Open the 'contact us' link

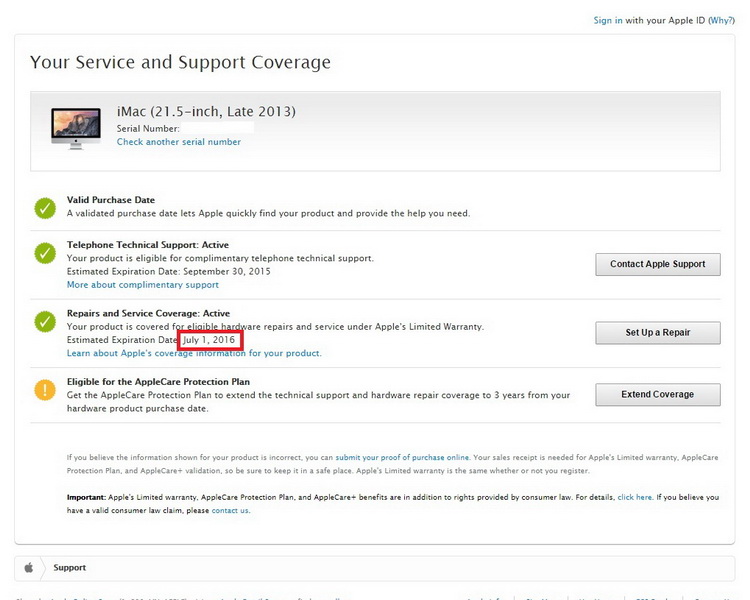(x=230, y=510)
